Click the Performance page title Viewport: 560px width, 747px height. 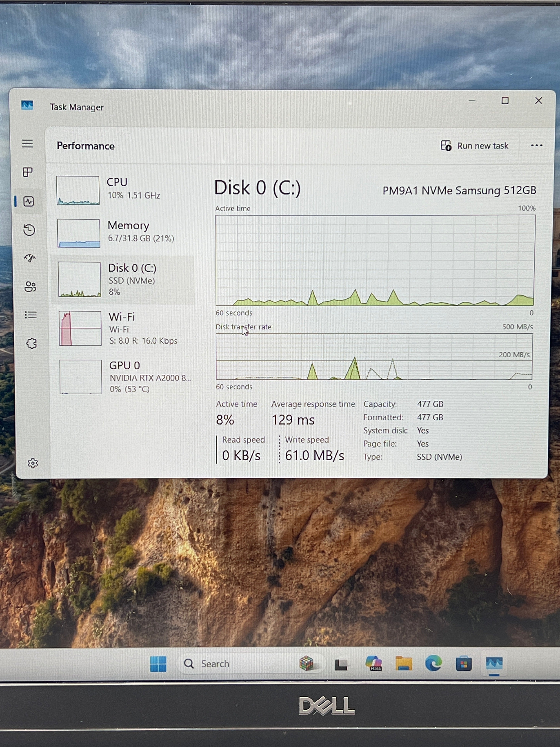tap(86, 146)
